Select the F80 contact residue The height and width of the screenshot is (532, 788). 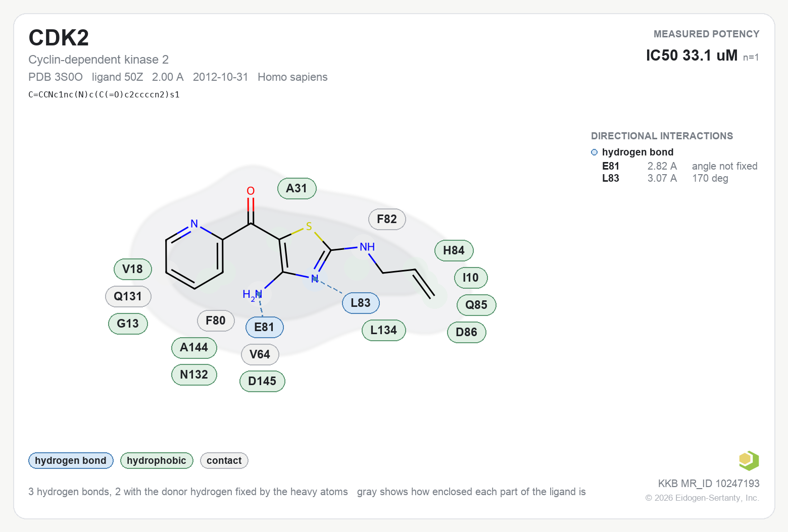[x=216, y=321]
